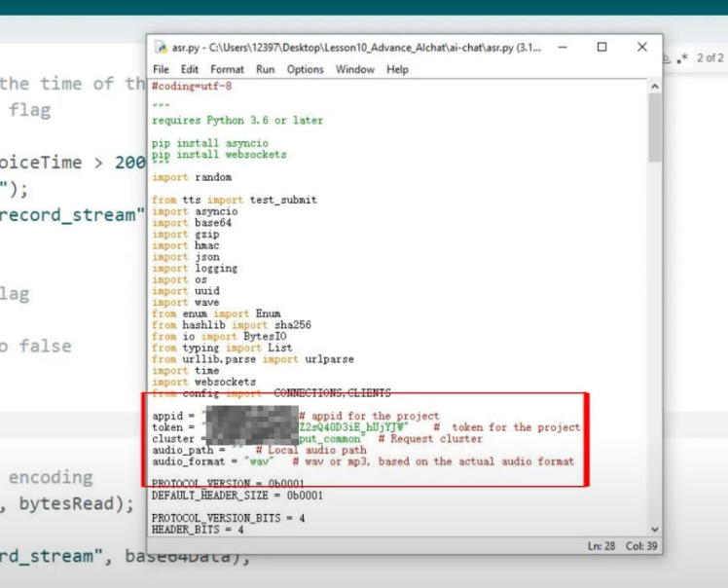Click the '#coding=utf-8' line

192,86
